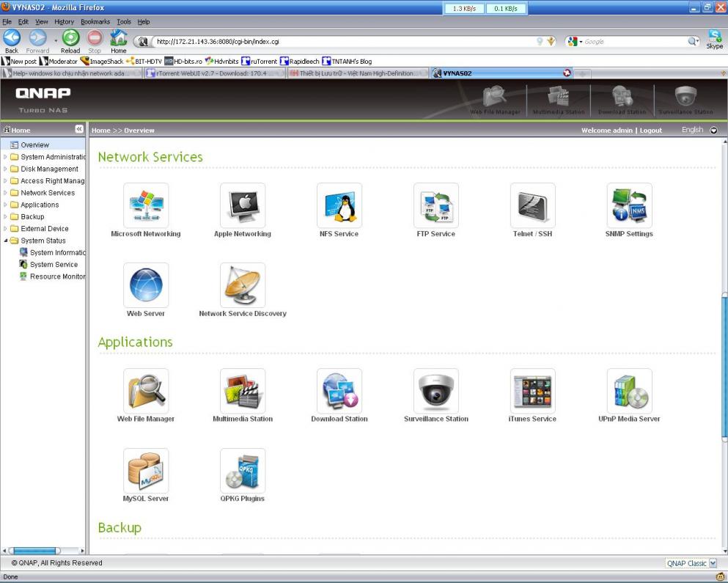Open Firefox View menu
This screenshot has width=728, height=583.
pos(42,22)
